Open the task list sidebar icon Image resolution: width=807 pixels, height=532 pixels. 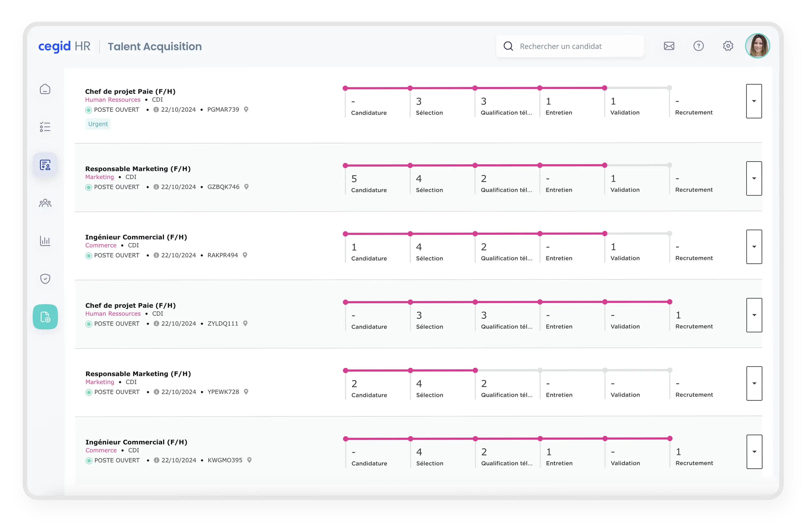click(45, 127)
